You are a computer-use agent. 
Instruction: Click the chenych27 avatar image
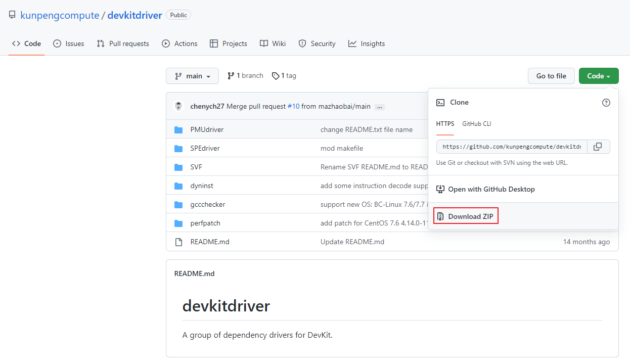click(x=178, y=106)
